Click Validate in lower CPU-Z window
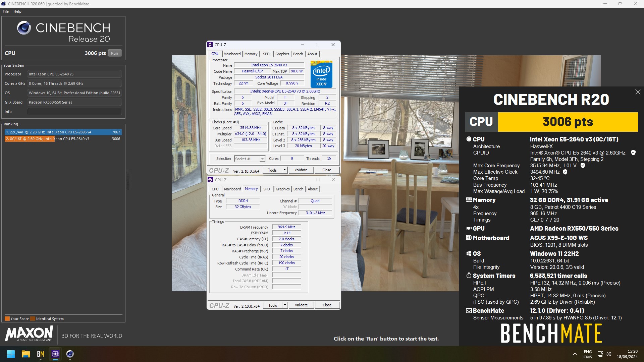The width and height of the screenshot is (644, 362). point(301,305)
